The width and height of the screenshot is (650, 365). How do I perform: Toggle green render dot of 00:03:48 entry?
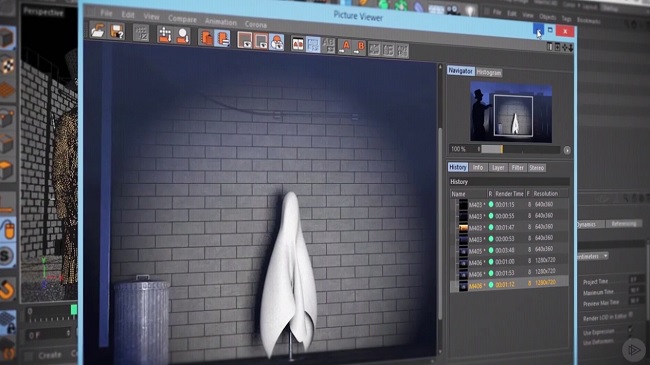[491, 250]
